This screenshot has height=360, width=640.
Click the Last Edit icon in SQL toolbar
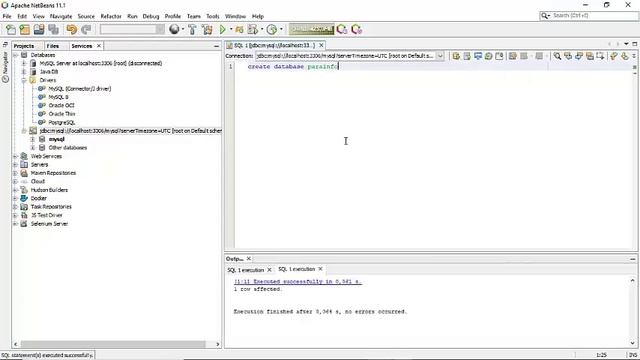[513, 56]
